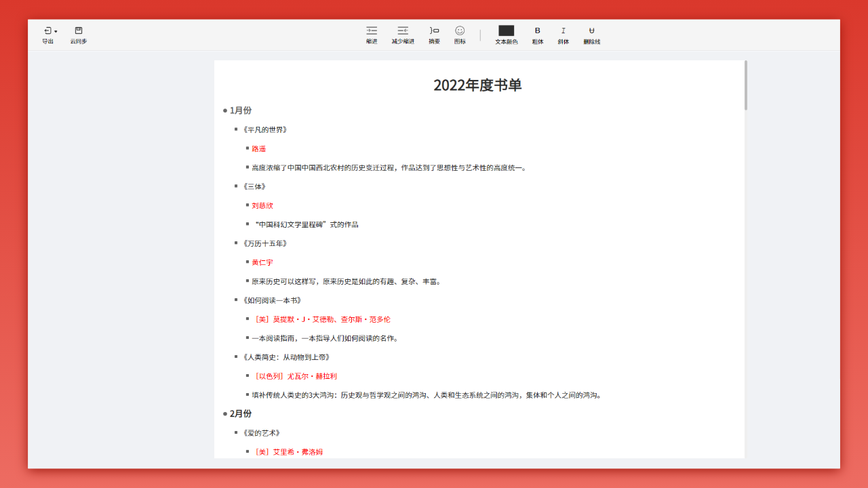Collapse the 1月份 section via its bullet
Viewport: 868px width, 488px height.
224,110
